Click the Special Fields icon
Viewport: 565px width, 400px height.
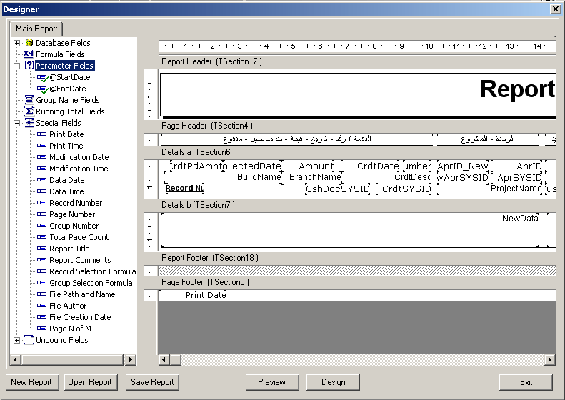click(x=29, y=123)
